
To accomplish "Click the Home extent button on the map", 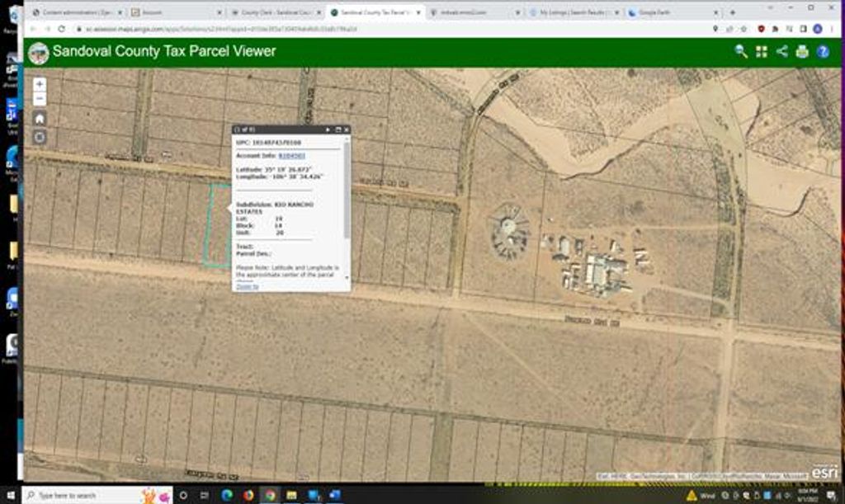I will [38, 117].
